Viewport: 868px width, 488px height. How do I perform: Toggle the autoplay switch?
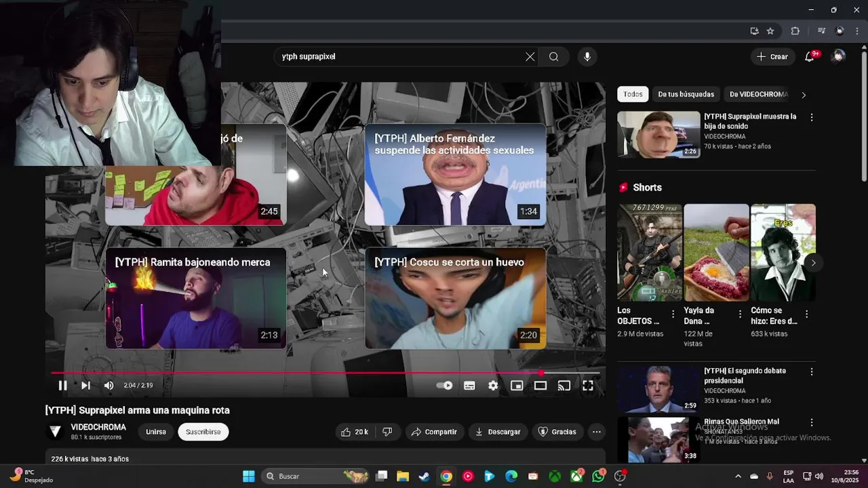444,386
